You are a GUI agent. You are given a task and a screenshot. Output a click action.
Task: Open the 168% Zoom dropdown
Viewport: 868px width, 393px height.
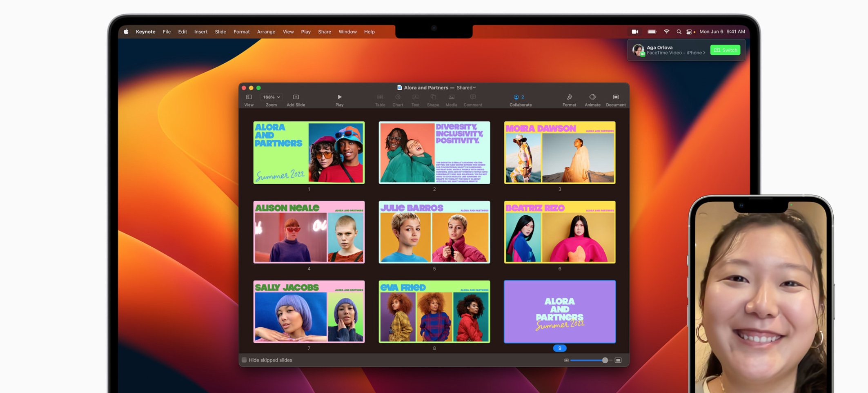point(271,97)
